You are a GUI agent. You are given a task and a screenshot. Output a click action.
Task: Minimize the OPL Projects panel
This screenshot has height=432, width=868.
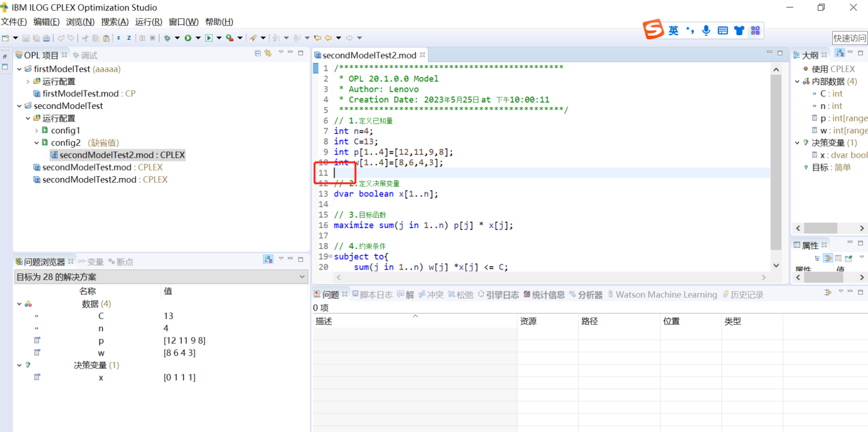[290, 52]
